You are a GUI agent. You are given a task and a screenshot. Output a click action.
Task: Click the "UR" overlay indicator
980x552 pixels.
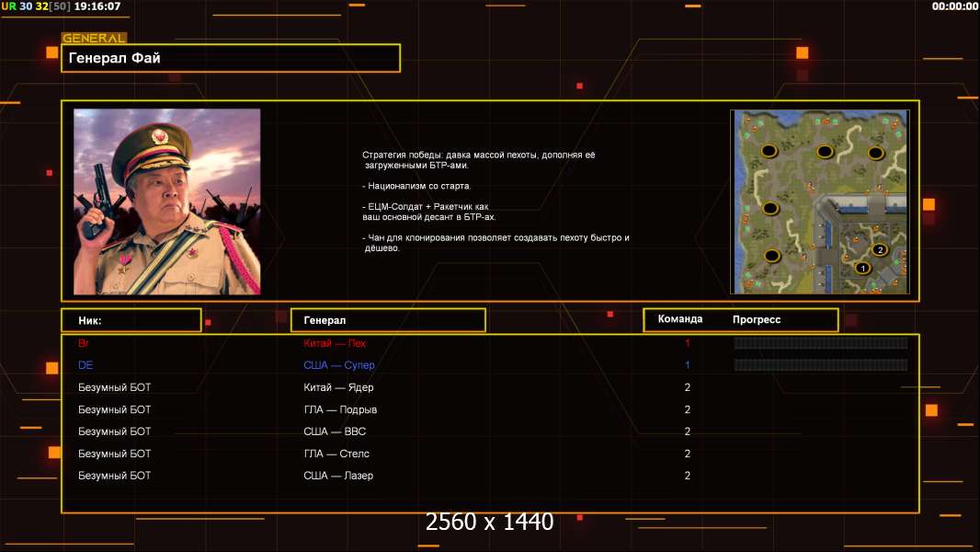[9, 6]
